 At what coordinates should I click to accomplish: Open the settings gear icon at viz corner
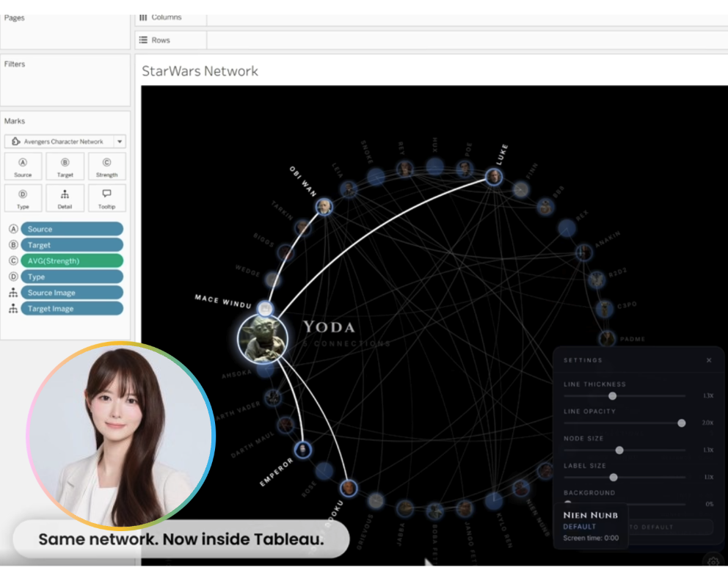713,560
